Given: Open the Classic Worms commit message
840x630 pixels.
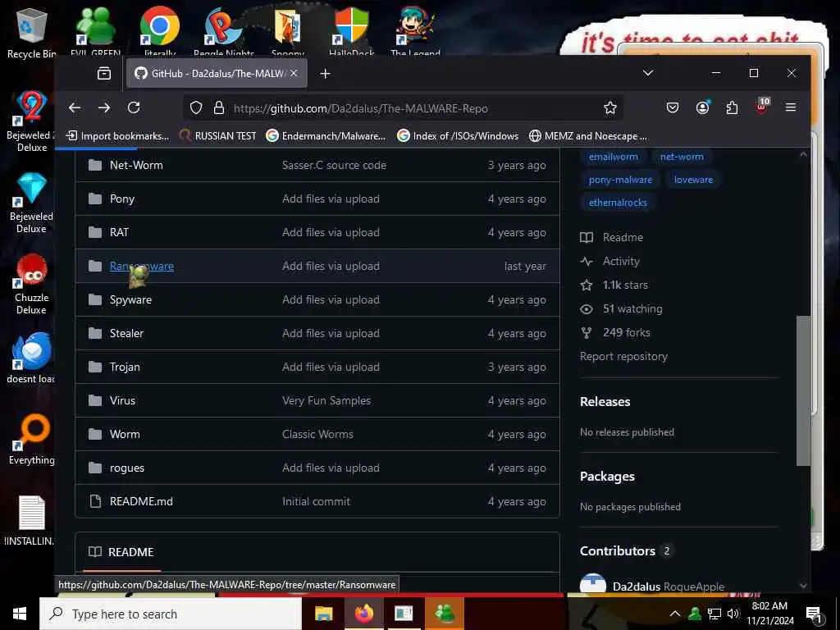Looking at the screenshot, I should 317,435.
